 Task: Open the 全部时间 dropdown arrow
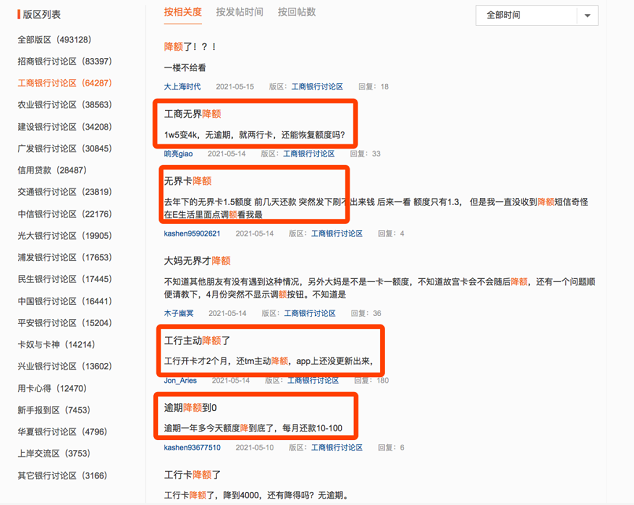click(588, 16)
